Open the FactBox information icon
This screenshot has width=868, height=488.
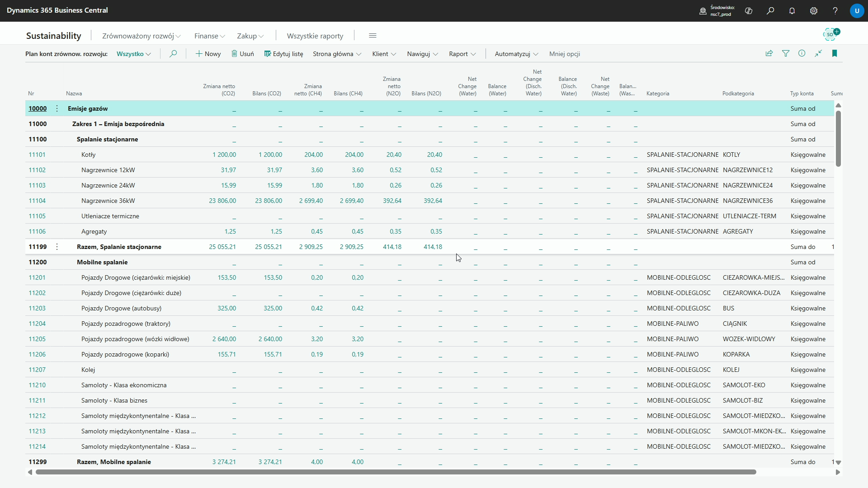[x=802, y=53]
